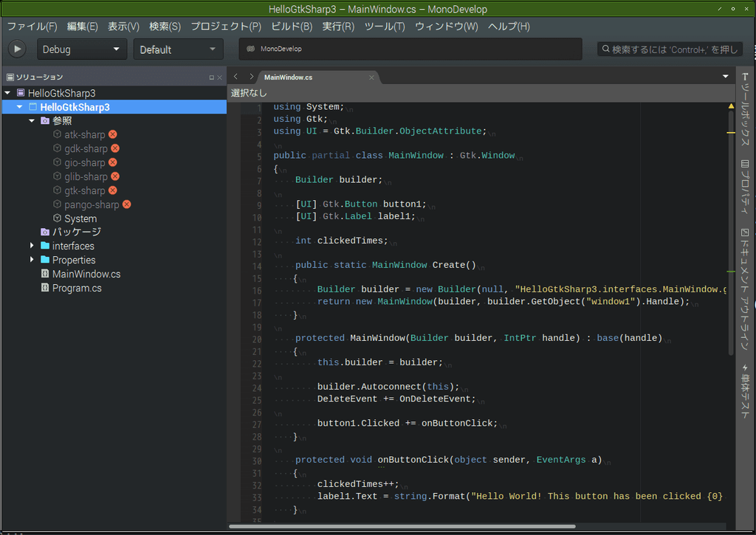The width and height of the screenshot is (756, 535).
Task: Click the HelloGtkSharp3 solution icon
Action: click(x=21, y=92)
